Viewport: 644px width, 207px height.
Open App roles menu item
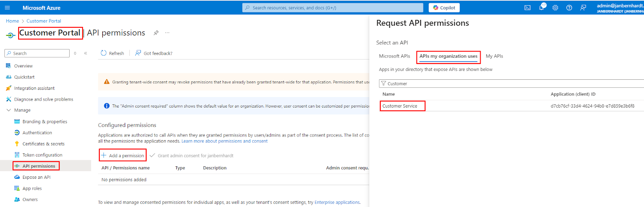click(32, 188)
